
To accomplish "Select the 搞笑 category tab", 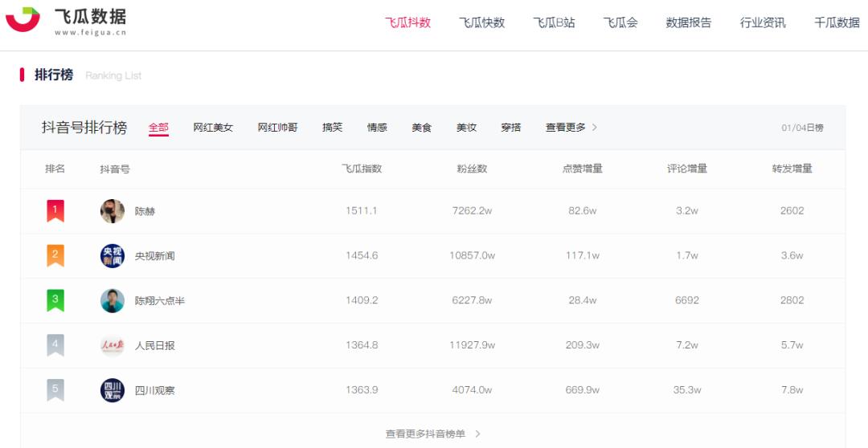I will point(333,128).
